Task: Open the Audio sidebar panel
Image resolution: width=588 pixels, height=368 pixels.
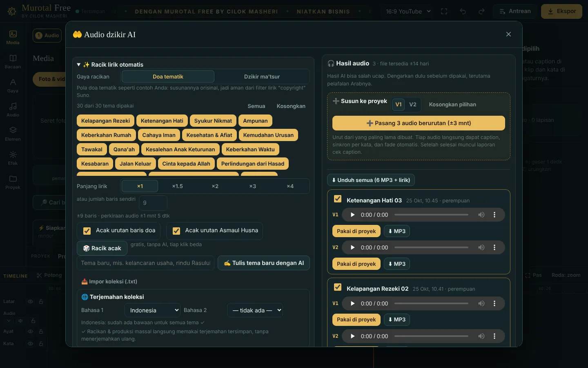Action: tap(13, 110)
